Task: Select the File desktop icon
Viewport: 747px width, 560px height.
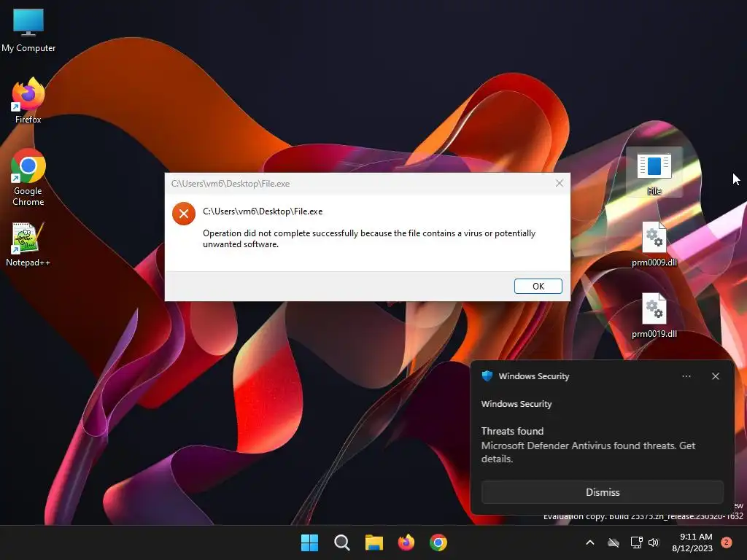Action: (x=654, y=174)
